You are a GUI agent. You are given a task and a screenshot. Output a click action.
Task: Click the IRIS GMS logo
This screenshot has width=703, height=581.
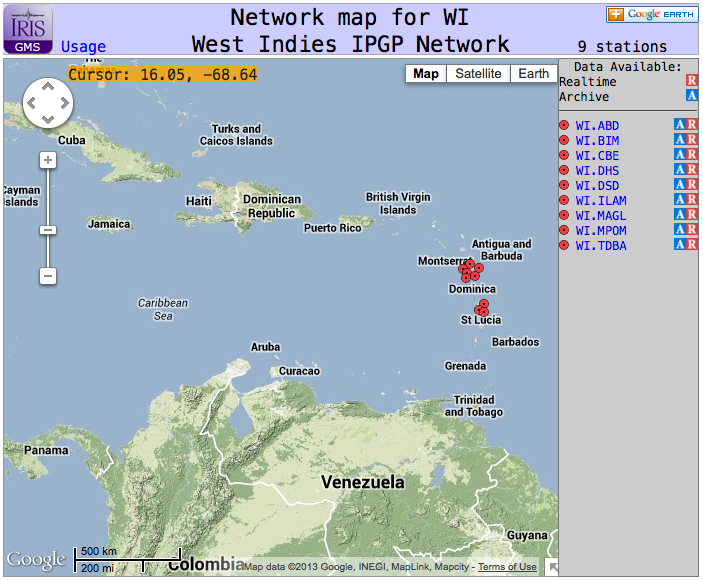point(28,30)
